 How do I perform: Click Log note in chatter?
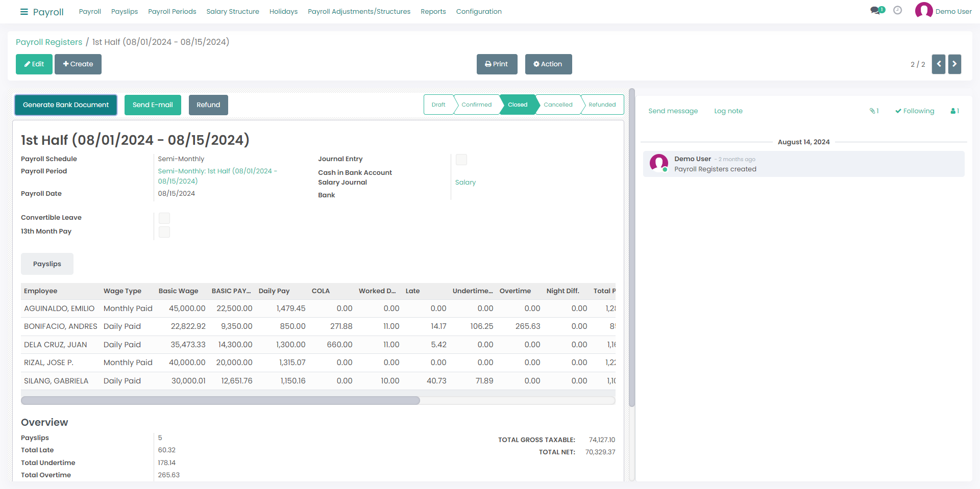[x=728, y=111]
